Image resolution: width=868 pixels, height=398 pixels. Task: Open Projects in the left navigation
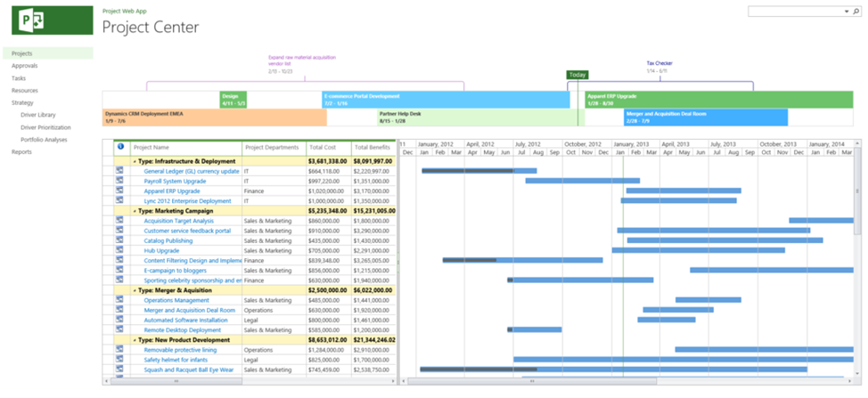click(22, 53)
